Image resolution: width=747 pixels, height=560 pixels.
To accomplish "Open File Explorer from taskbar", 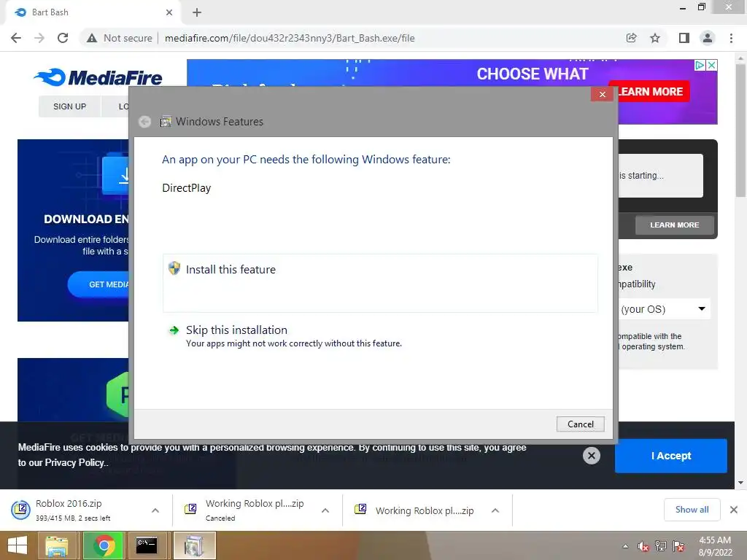I will 57,545.
